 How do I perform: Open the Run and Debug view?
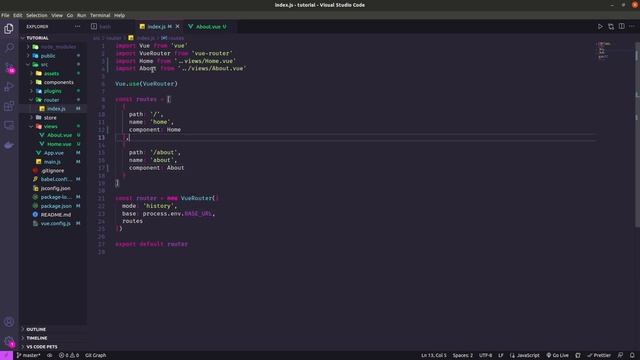tap(9, 87)
